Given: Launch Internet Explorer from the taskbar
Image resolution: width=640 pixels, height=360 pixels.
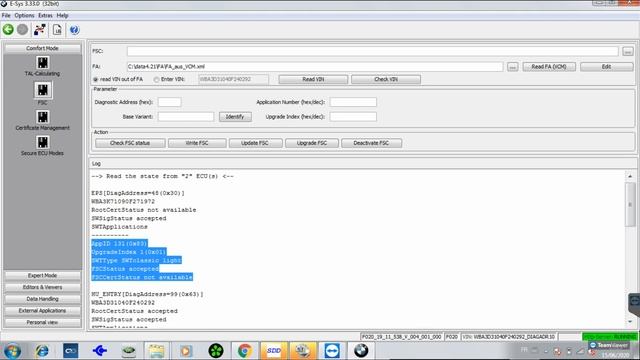Looking at the screenshot, I should (x=42, y=351).
